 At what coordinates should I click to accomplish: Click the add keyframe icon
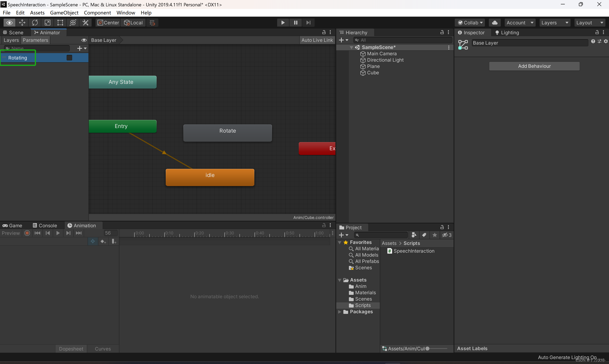pos(103,242)
